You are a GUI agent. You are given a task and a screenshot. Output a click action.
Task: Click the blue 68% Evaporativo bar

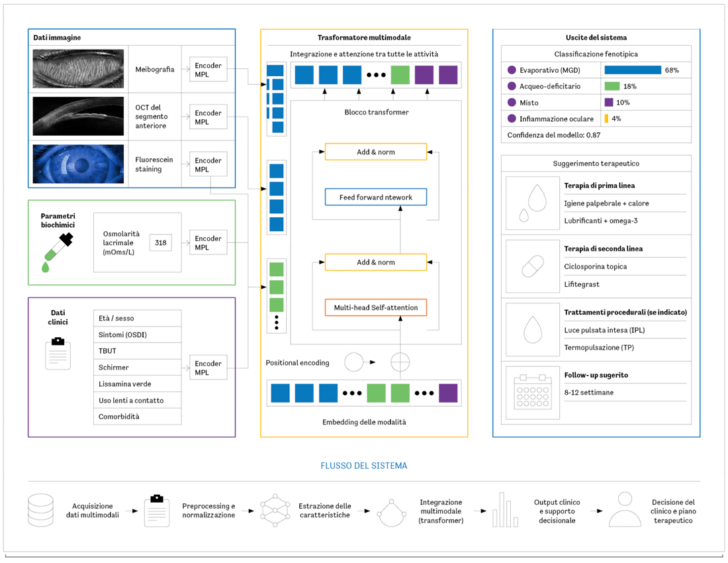633,70
